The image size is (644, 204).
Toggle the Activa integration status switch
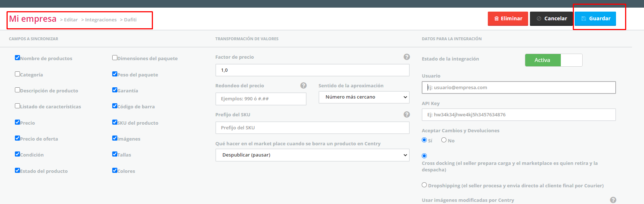[x=554, y=60]
